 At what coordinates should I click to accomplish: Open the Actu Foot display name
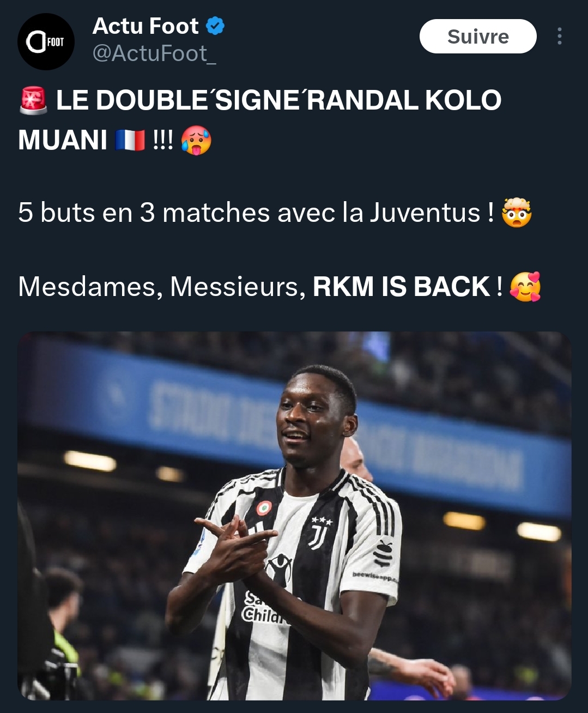tap(146, 26)
